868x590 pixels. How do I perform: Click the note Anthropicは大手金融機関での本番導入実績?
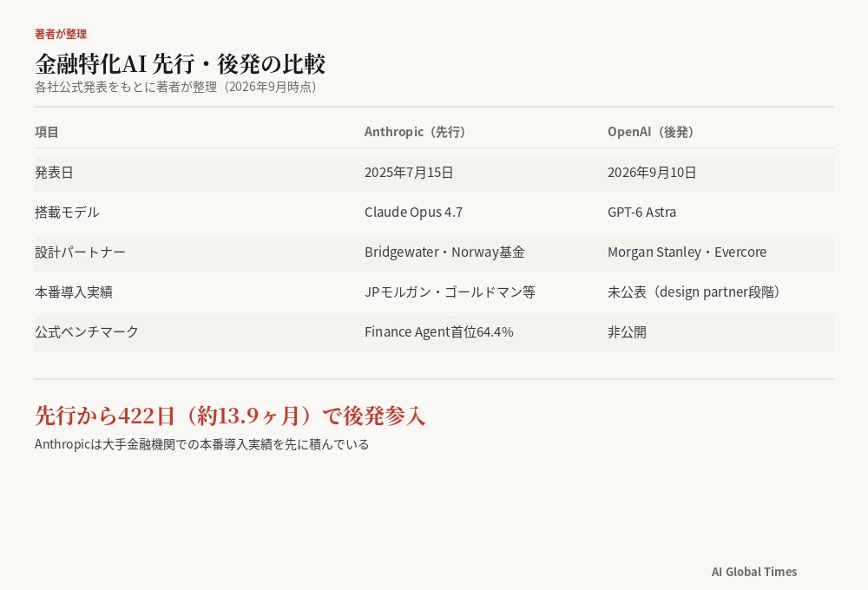click(201, 444)
